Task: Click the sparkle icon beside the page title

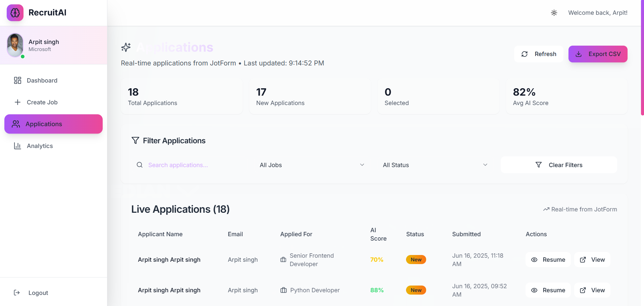Action: coord(126,47)
